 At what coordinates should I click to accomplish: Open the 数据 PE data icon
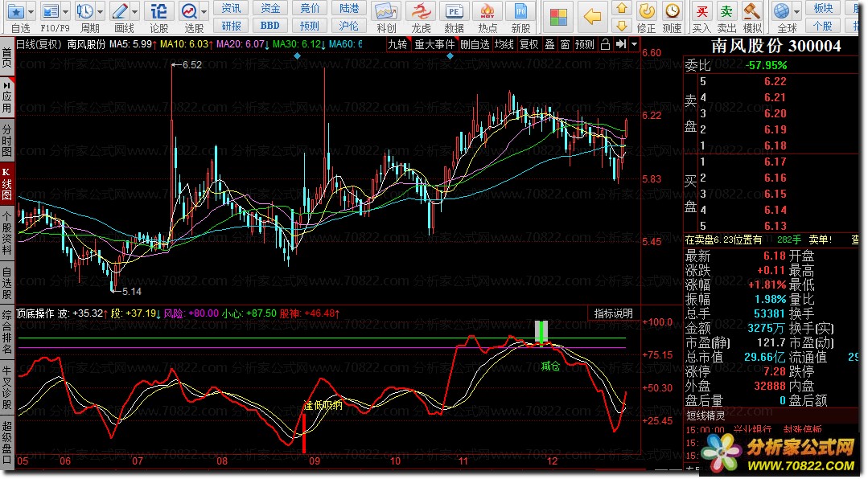(x=454, y=11)
